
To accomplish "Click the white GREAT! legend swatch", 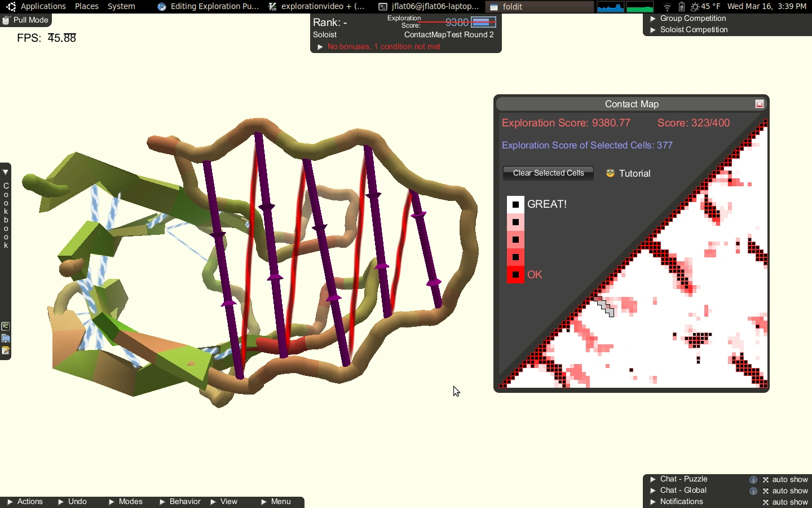I will pos(515,204).
